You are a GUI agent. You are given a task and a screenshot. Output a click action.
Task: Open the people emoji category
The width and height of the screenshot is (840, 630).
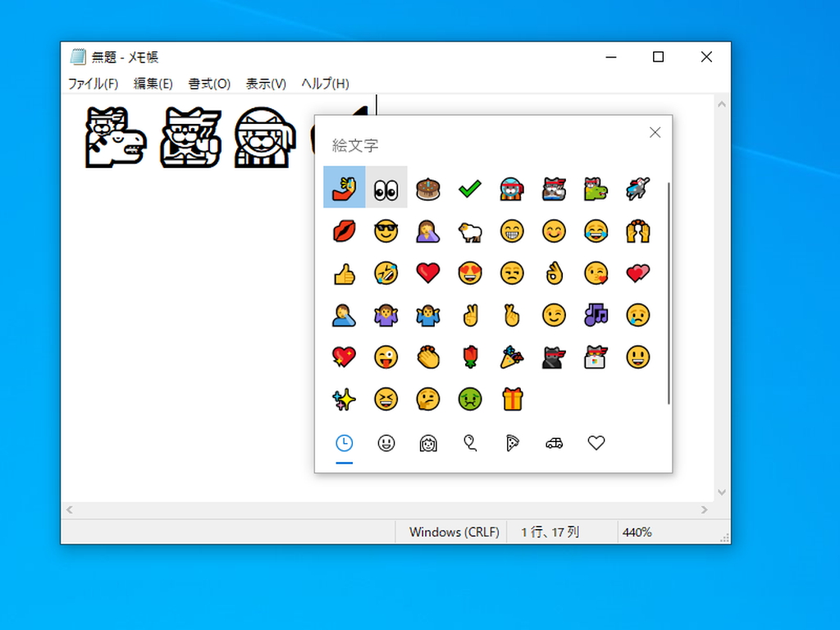pyautogui.click(x=427, y=443)
